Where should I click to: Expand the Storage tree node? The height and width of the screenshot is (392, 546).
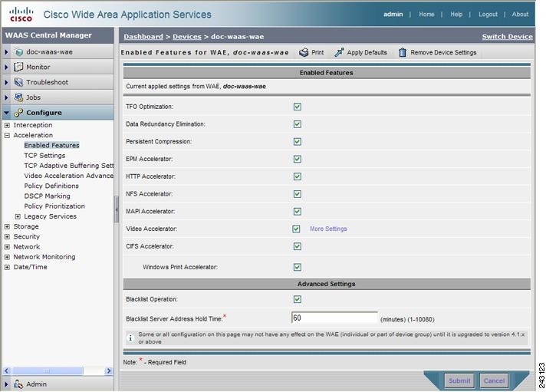(x=7, y=226)
